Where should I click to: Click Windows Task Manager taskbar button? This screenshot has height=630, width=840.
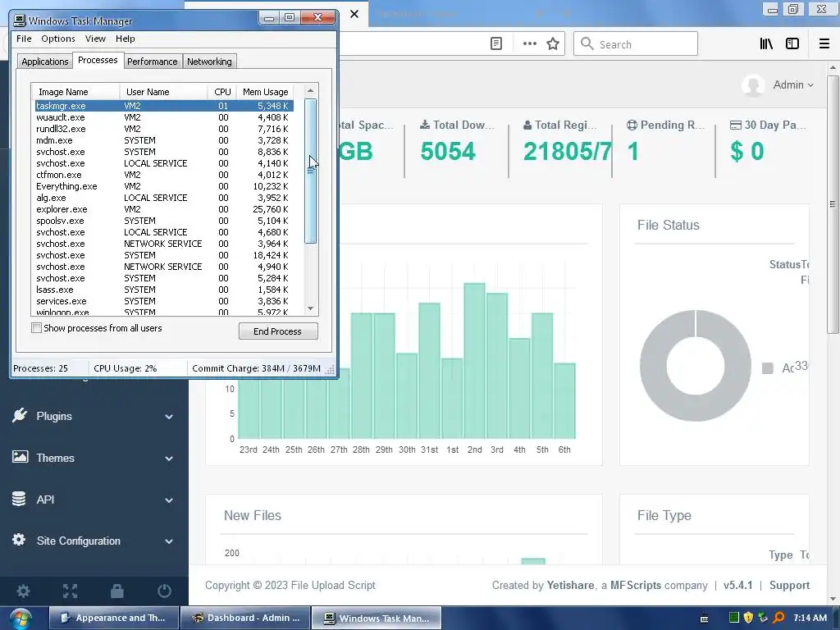coord(377,618)
